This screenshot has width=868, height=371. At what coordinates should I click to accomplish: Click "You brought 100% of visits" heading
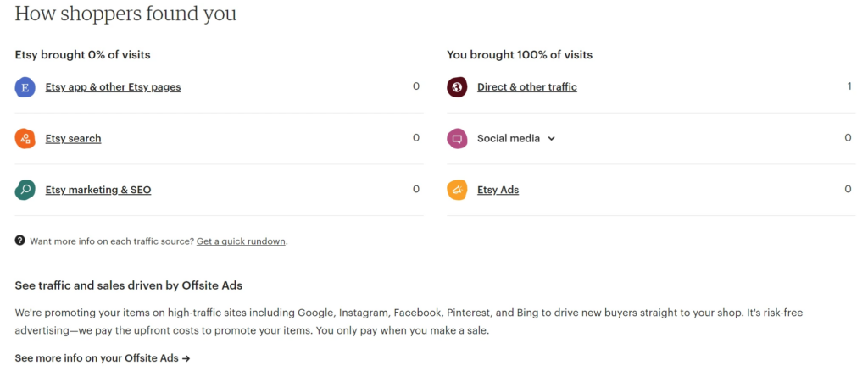pos(520,55)
